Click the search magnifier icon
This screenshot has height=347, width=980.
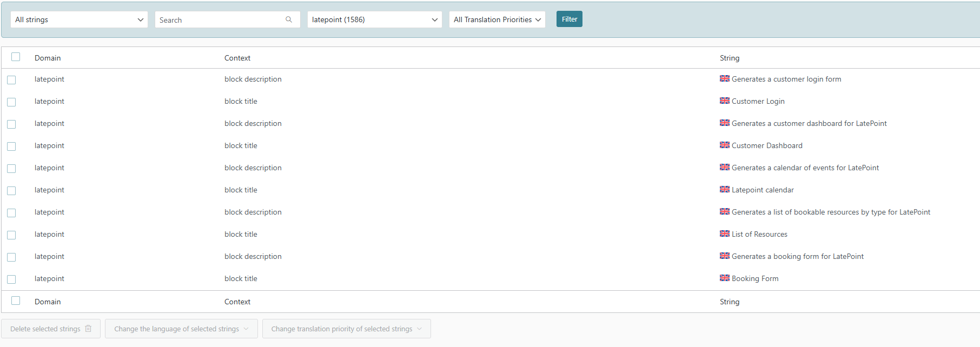(x=289, y=19)
